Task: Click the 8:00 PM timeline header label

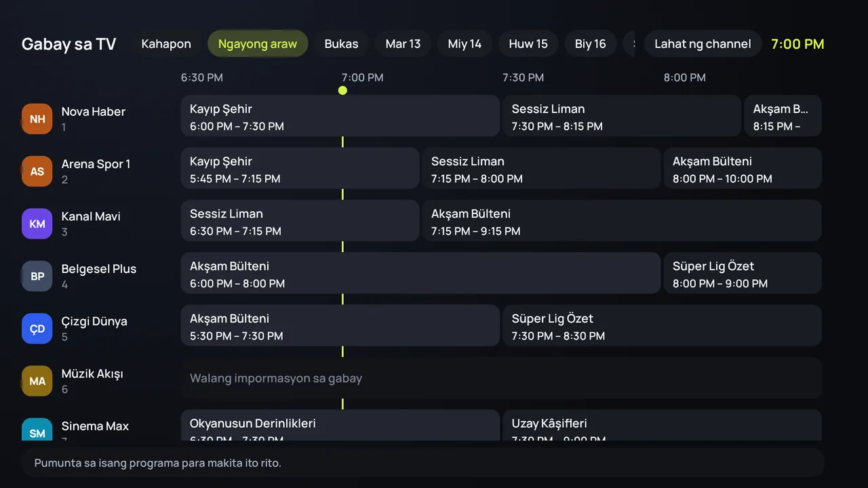Action: [x=684, y=78]
